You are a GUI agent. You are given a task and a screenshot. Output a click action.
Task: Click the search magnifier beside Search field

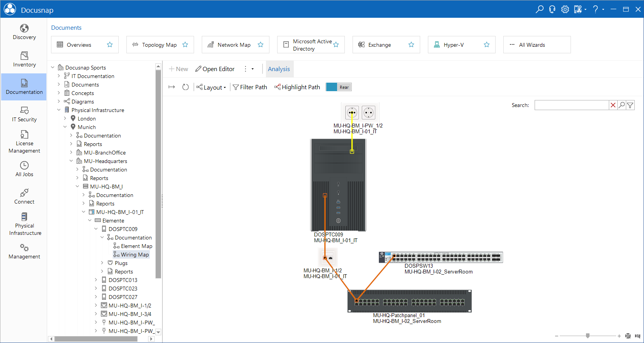622,105
